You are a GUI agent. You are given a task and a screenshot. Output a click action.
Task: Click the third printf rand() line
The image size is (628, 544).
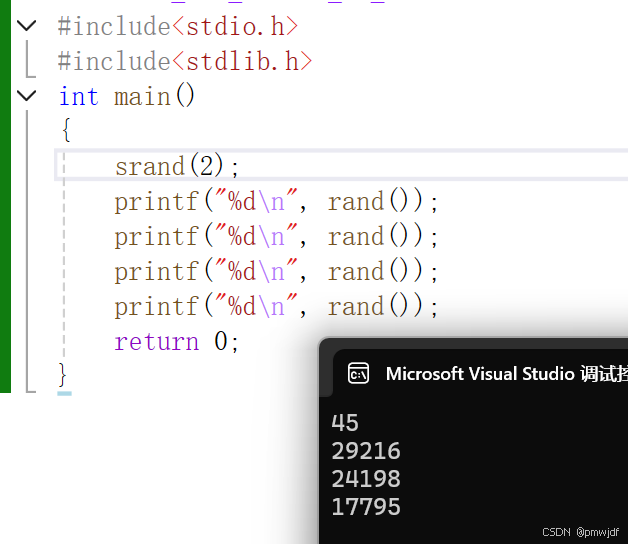(276, 271)
